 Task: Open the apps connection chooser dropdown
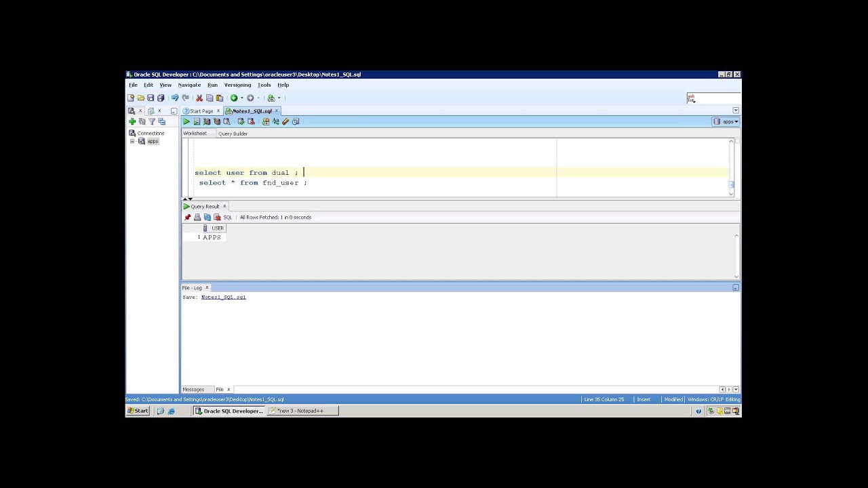(726, 121)
